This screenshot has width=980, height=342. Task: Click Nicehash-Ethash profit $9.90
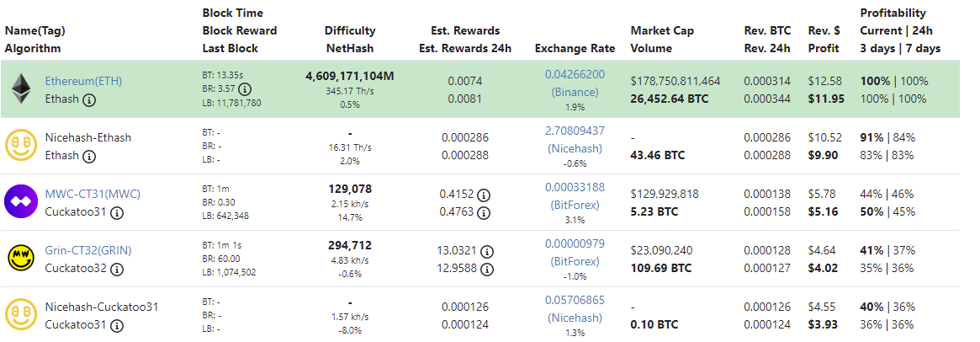pos(824,155)
